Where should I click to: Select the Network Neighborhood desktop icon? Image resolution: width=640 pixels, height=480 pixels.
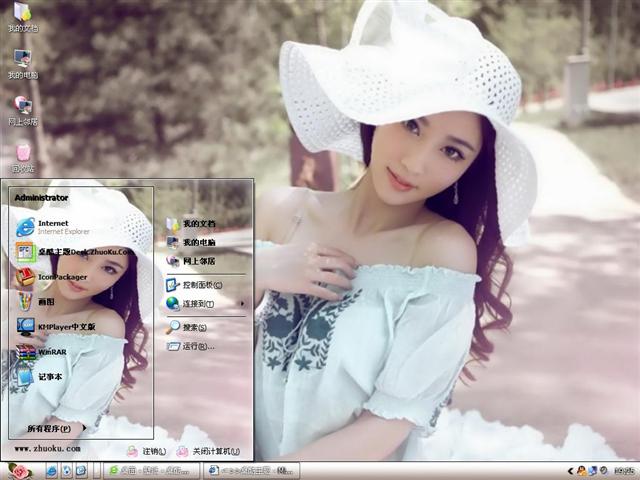point(22,111)
